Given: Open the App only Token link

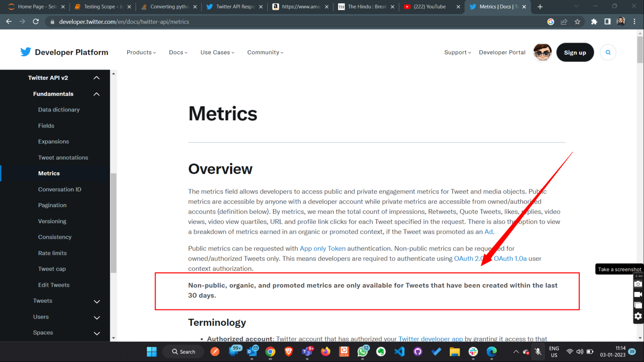Looking at the screenshot, I should click(322, 249).
